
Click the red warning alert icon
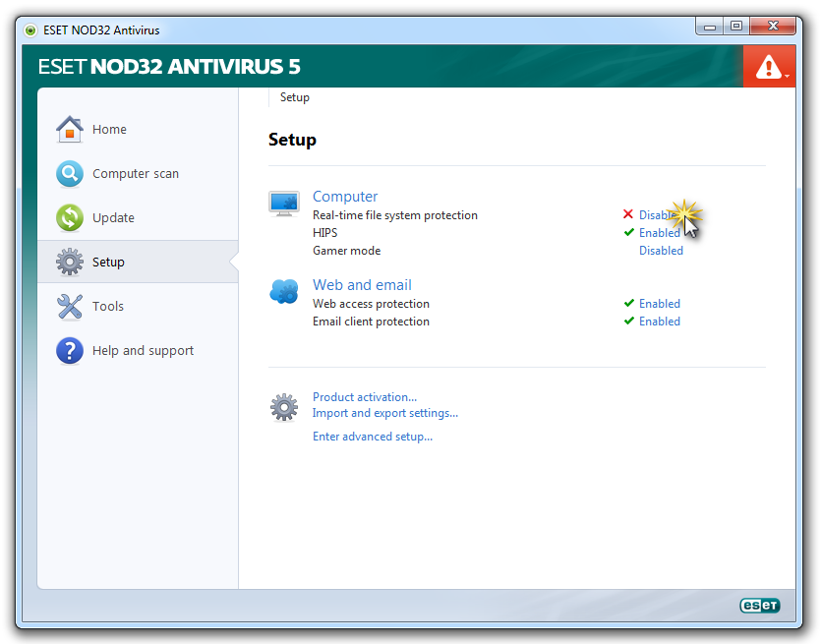tap(768, 67)
